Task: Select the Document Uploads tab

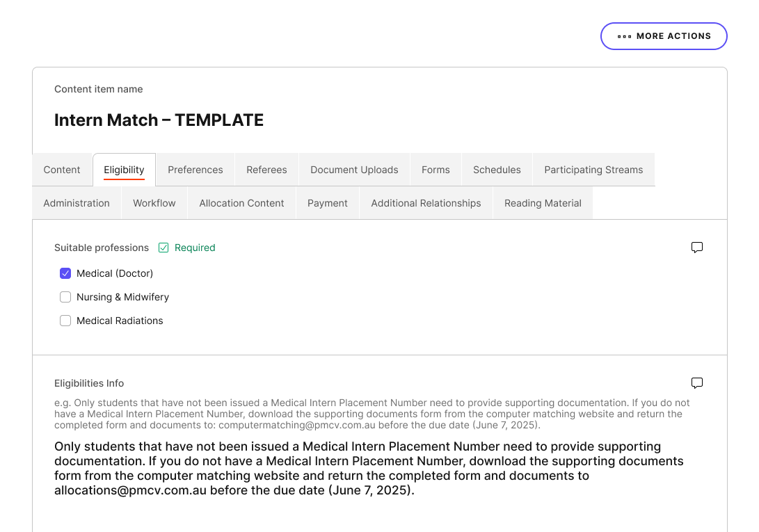Action: click(x=354, y=170)
